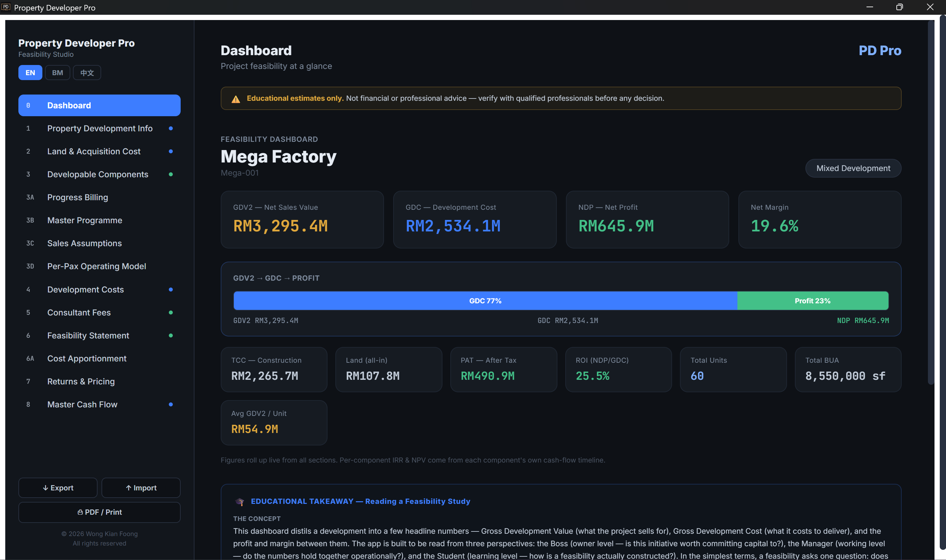Click the Export button
The height and width of the screenshot is (560, 946).
pyautogui.click(x=58, y=488)
